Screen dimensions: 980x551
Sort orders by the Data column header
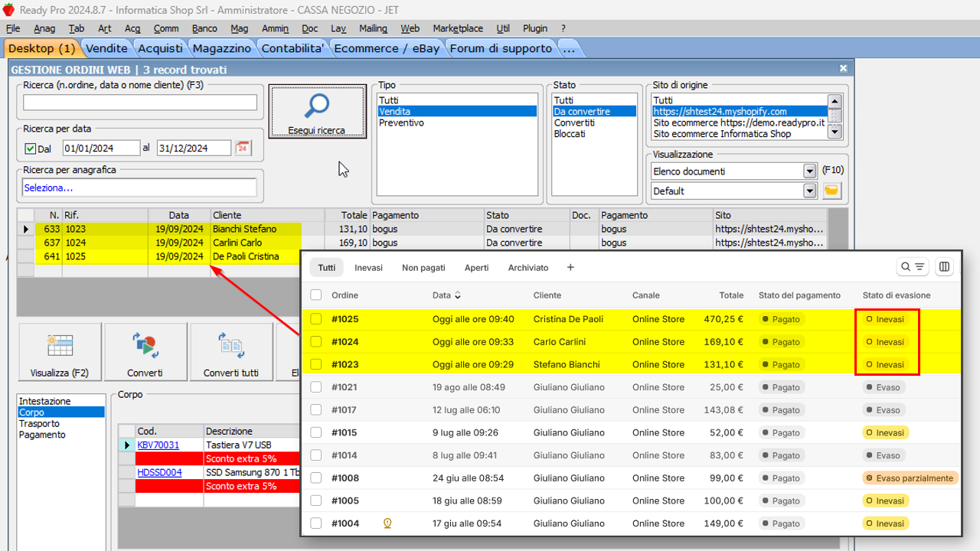click(x=446, y=295)
